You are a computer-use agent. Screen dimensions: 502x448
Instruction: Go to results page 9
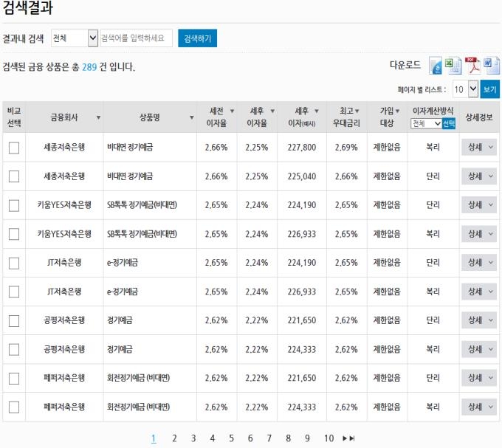click(x=307, y=438)
